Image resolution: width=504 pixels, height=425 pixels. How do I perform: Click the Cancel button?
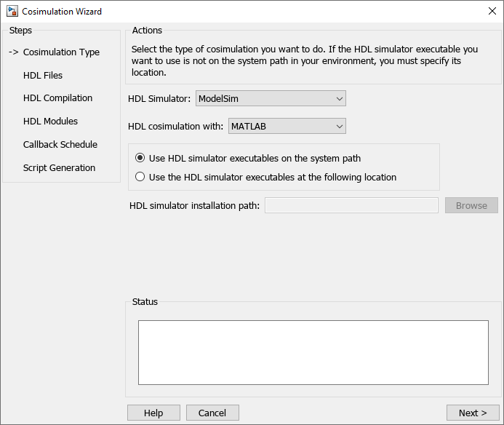(212, 413)
